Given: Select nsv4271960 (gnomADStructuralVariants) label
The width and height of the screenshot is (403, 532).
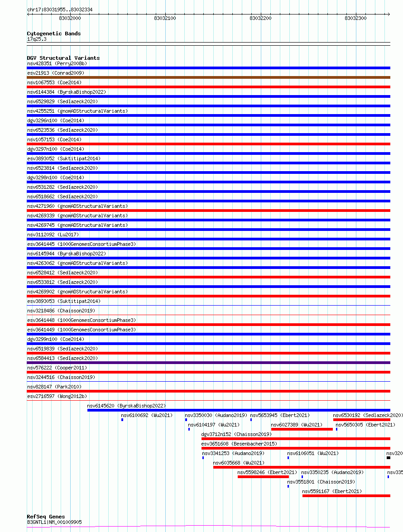Looking at the screenshot, I should (77, 206).
